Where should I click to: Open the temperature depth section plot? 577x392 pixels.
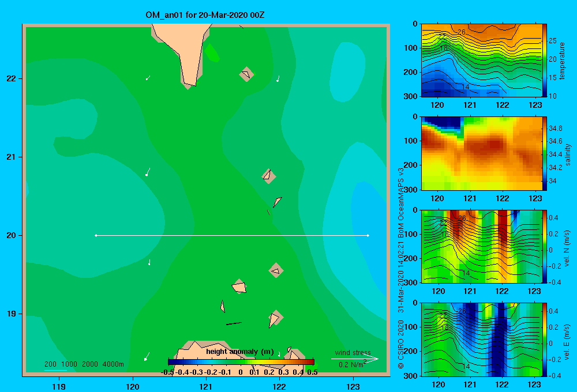[x=482, y=61]
